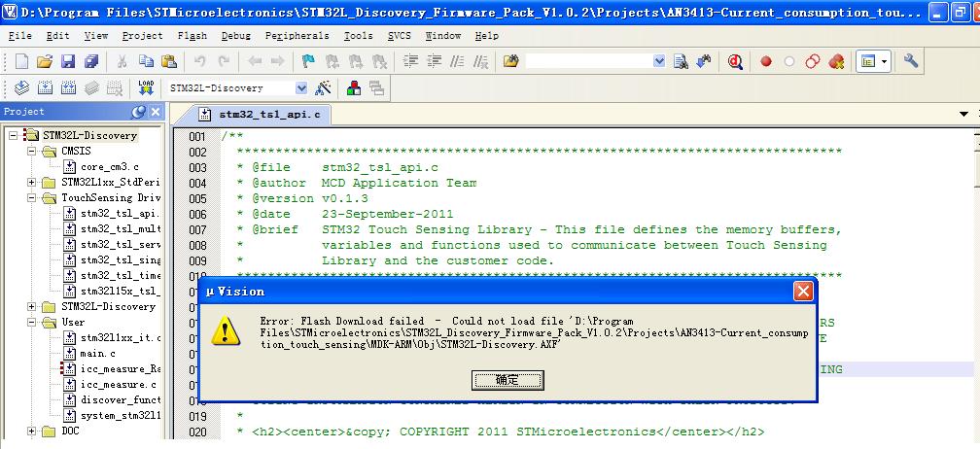Image resolution: width=980 pixels, height=449 pixels.
Task: Translate current file icon
Action: tap(21, 88)
